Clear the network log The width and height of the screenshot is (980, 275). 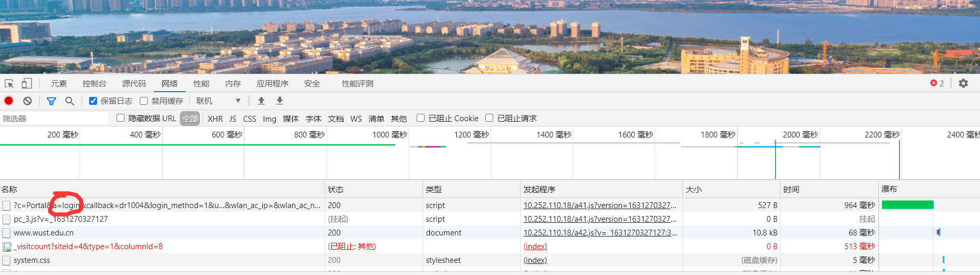click(27, 101)
